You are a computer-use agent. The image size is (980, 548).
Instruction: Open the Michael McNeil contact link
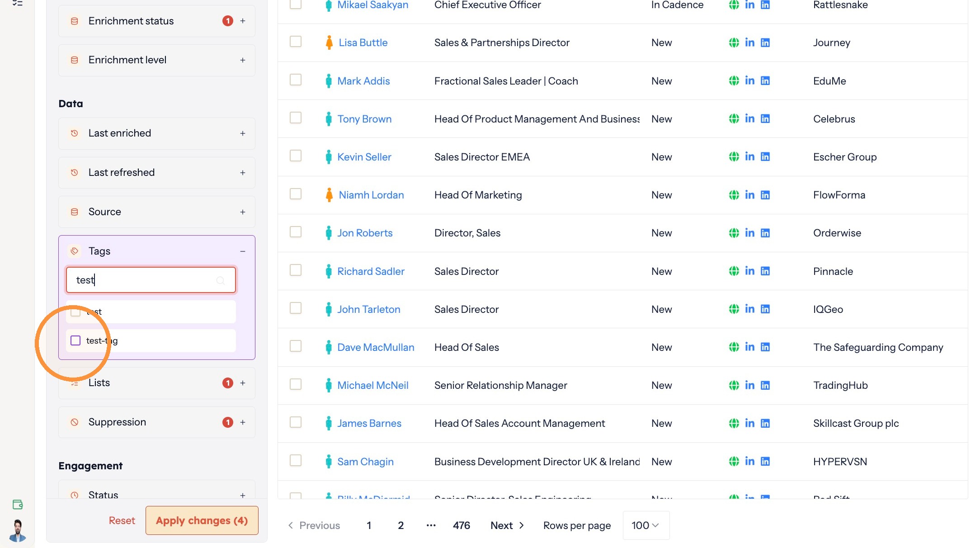pos(373,385)
